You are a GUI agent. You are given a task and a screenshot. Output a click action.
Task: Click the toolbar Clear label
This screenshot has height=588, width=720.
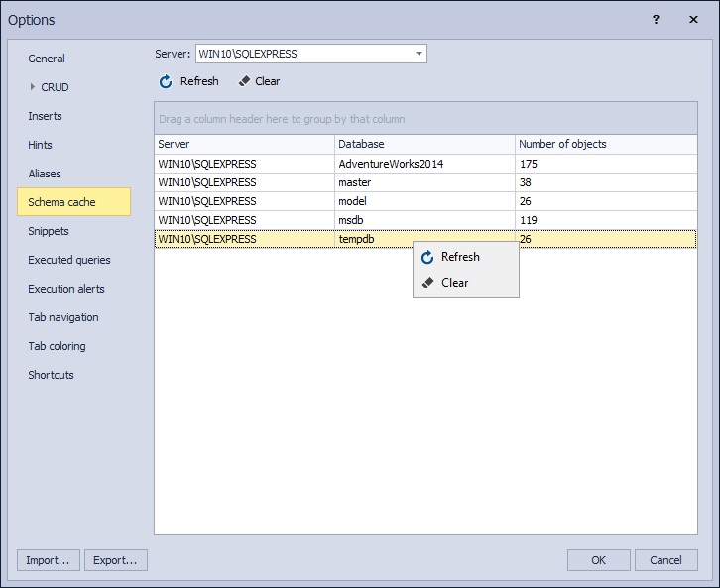coord(267,81)
